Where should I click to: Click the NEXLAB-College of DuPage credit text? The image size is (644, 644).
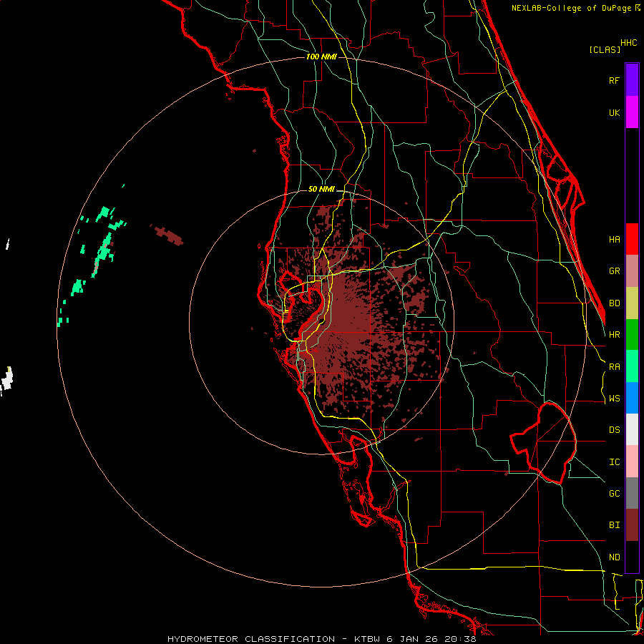pyautogui.click(x=571, y=8)
